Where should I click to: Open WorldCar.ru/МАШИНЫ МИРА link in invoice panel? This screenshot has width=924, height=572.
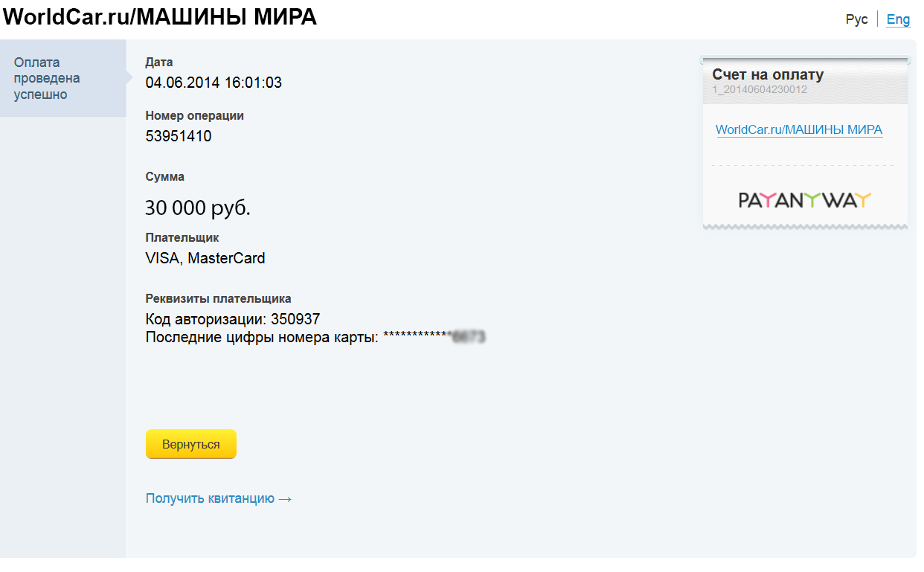pyautogui.click(x=799, y=130)
